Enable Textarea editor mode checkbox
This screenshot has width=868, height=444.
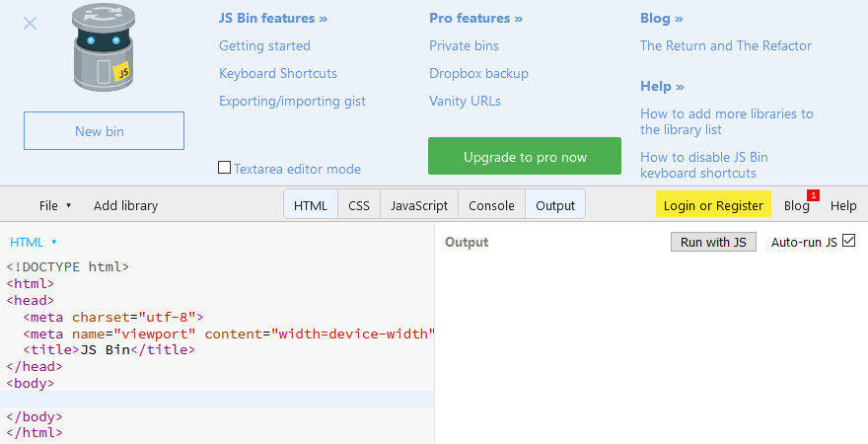(x=224, y=168)
